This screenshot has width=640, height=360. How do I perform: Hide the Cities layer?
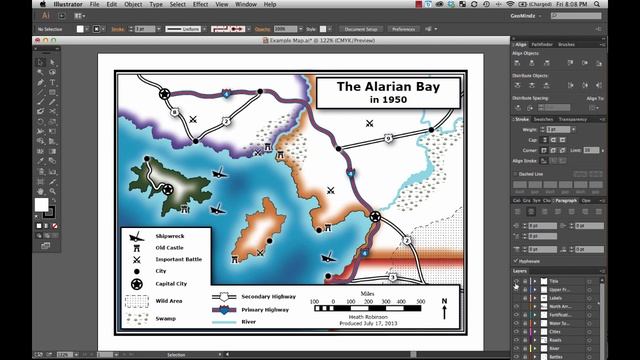click(x=516, y=332)
